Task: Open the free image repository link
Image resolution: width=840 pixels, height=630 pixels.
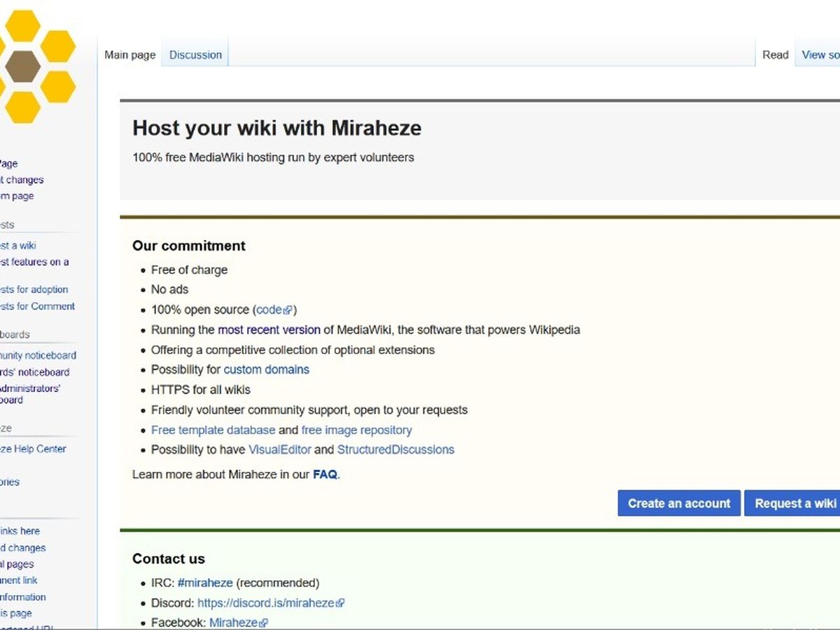Action: click(x=356, y=430)
